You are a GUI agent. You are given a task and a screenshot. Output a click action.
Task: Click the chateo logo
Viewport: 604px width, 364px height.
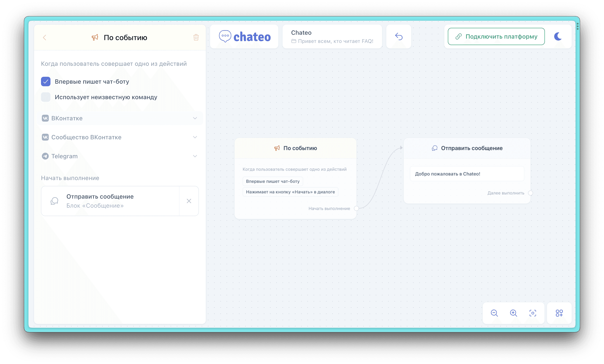click(244, 36)
